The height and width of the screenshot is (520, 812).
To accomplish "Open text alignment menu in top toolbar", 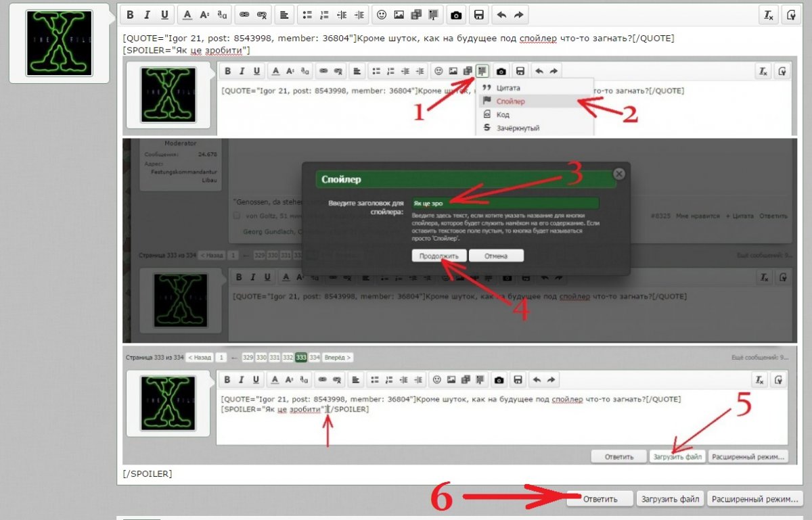I will pyautogui.click(x=285, y=14).
